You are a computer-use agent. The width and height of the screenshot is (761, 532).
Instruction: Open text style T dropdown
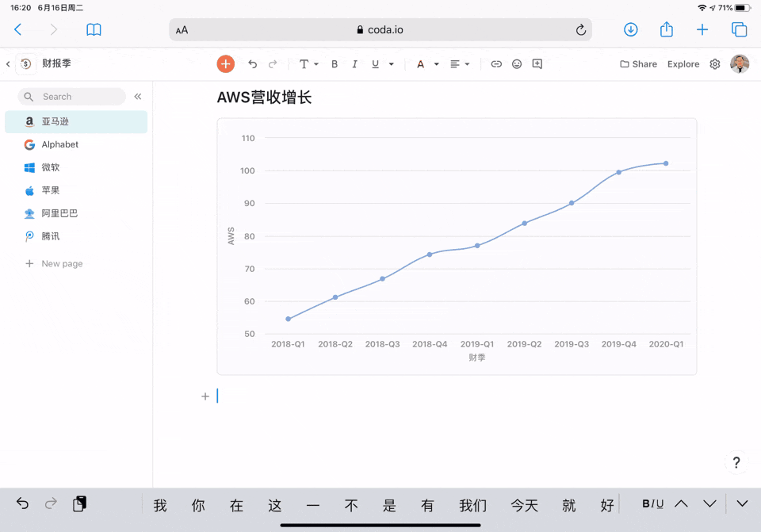click(x=308, y=64)
